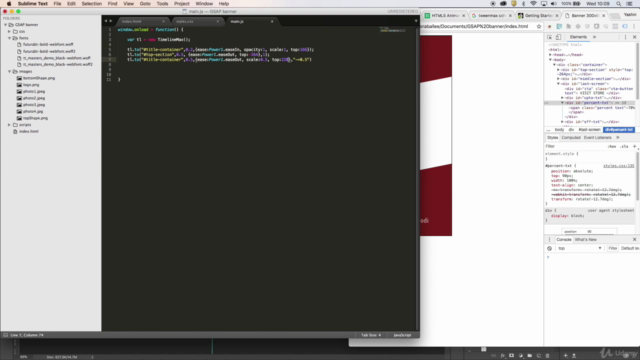Open the Wi-Fi menu bar icon
This screenshot has height=360, width=640.
(533, 4)
